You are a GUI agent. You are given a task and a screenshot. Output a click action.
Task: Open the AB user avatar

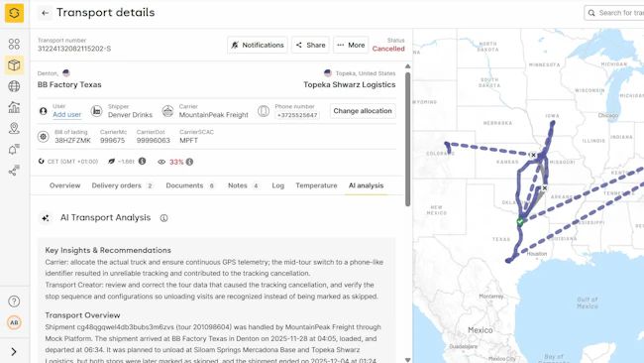tap(14, 322)
